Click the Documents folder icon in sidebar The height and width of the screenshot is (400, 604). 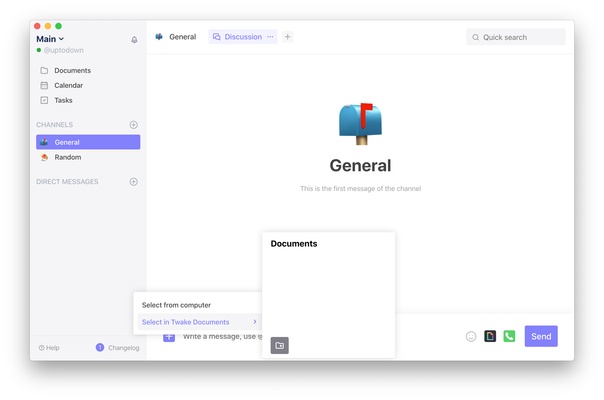click(x=44, y=71)
